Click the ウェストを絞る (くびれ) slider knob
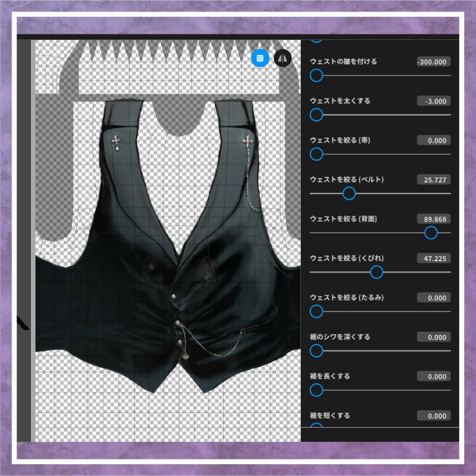The width and height of the screenshot is (476, 476). (x=377, y=272)
